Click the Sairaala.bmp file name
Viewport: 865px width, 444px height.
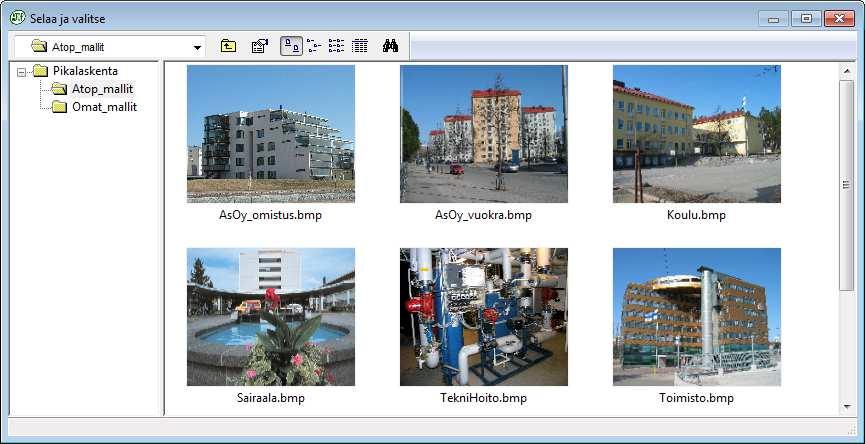pos(270,398)
